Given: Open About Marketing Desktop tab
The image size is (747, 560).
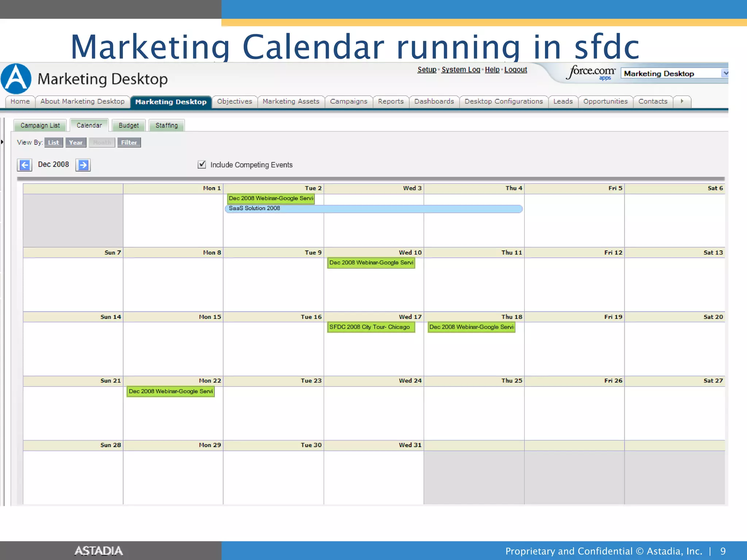Looking at the screenshot, I should (x=82, y=101).
